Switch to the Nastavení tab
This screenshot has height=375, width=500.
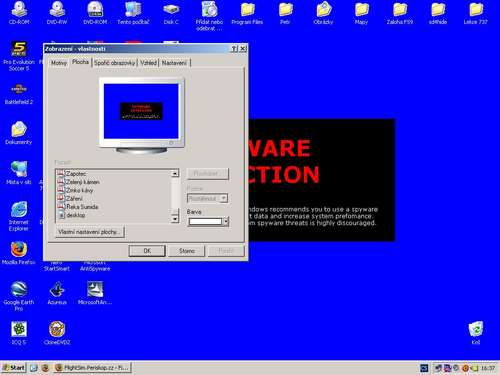coord(174,63)
